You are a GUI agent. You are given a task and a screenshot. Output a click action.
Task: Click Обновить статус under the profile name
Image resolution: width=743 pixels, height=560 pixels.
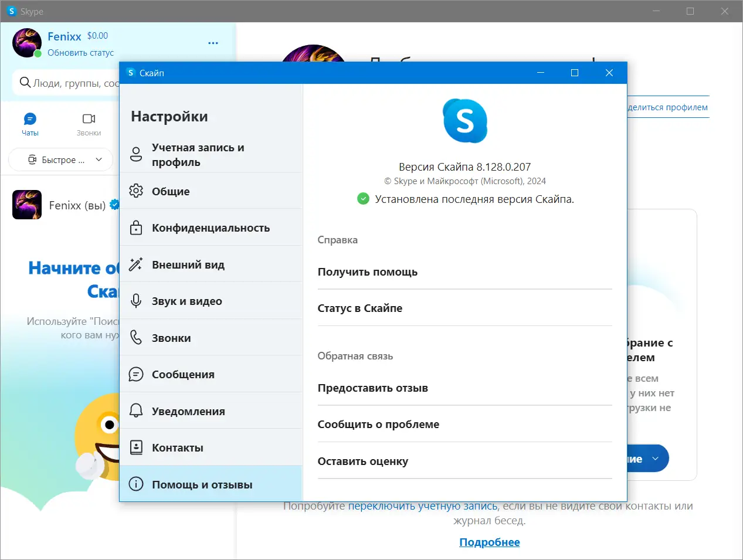pyautogui.click(x=81, y=52)
